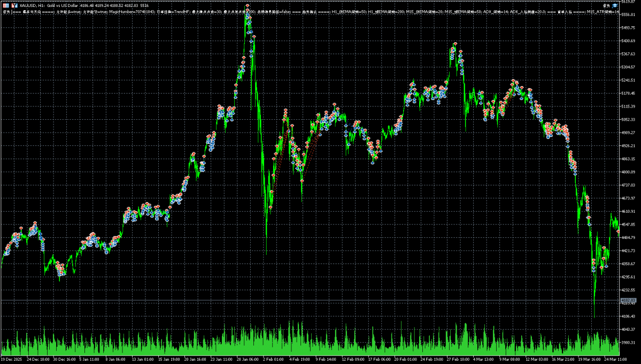The width and height of the screenshot is (641, 364).
Task: Click the 5241.51 price scale label
Action: click(628, 80)
